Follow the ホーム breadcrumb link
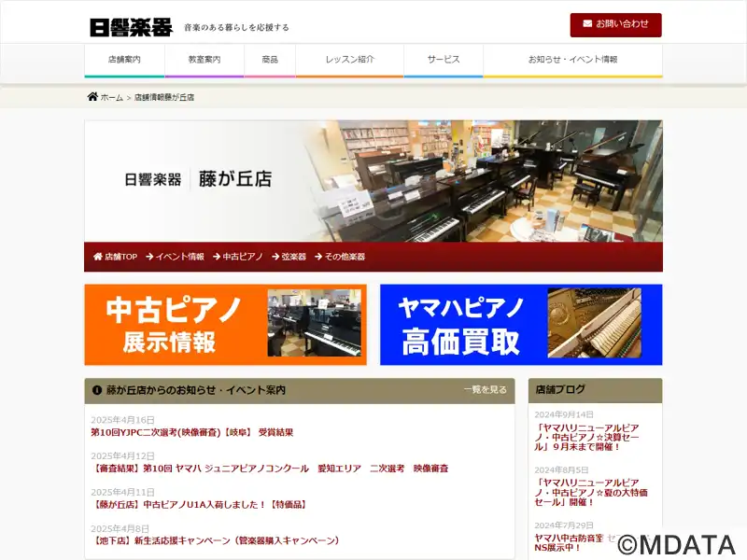Viewport: 747px width, 560px height. pyautogui.click(x=111, y=98)
